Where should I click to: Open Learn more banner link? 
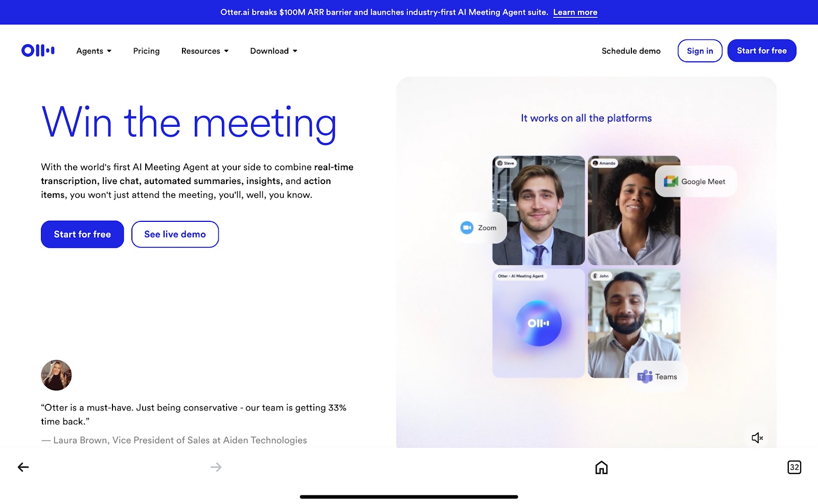coord(575,12)
